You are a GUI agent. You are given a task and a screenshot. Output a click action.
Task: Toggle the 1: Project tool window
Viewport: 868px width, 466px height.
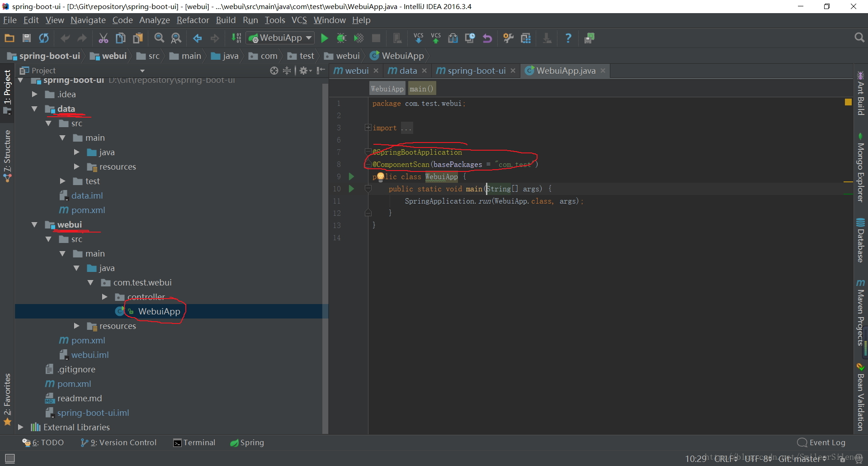(x=7, y=92)
